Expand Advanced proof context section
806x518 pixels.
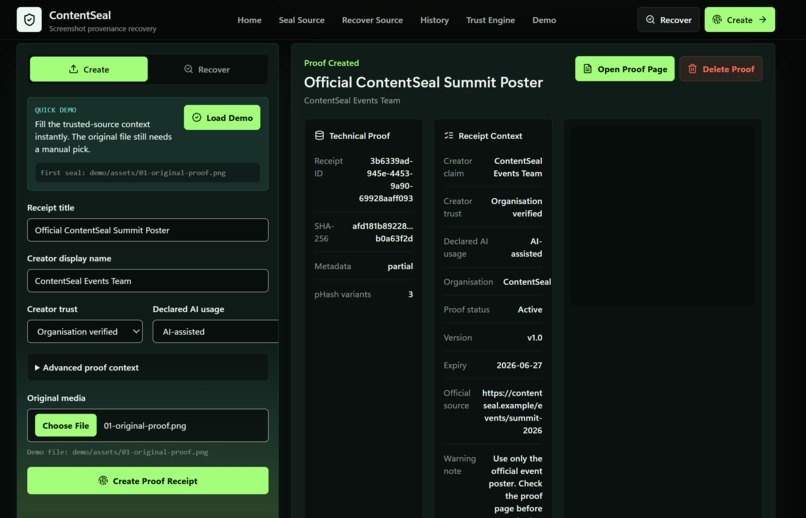[x=148, y=367]
